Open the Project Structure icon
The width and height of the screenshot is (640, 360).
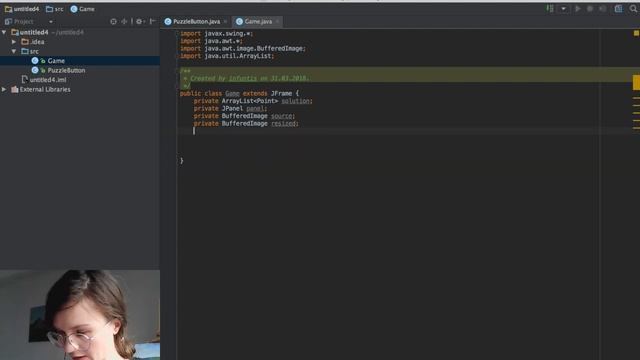(618, 9)
